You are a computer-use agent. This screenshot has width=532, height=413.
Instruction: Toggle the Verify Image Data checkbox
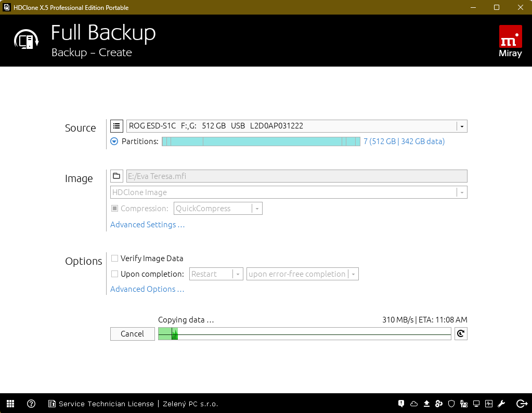pyautogui.click(x=115, y=258)
